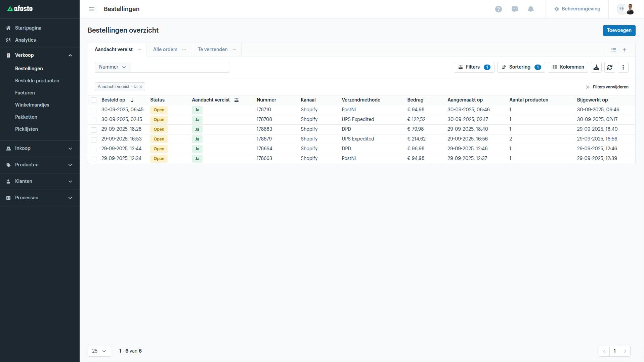Go to previous page arrow
Viewport: 644px width, 362px height.
click(x=604, y=351)
